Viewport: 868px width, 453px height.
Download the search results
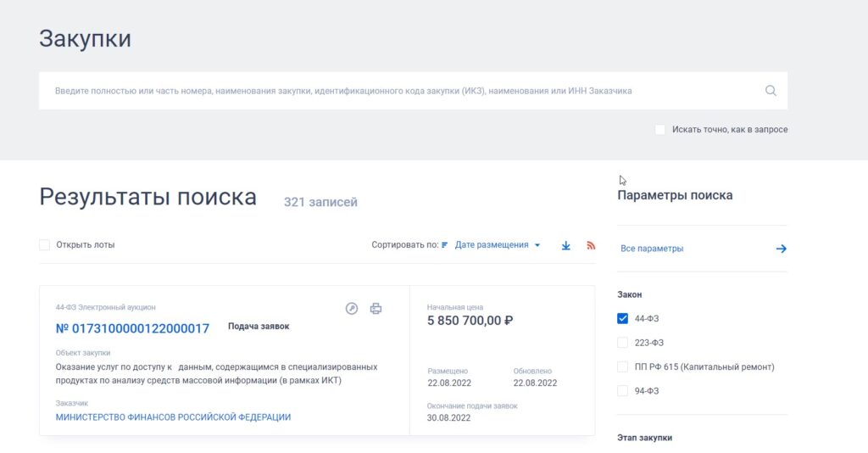(x=566, y=245)
